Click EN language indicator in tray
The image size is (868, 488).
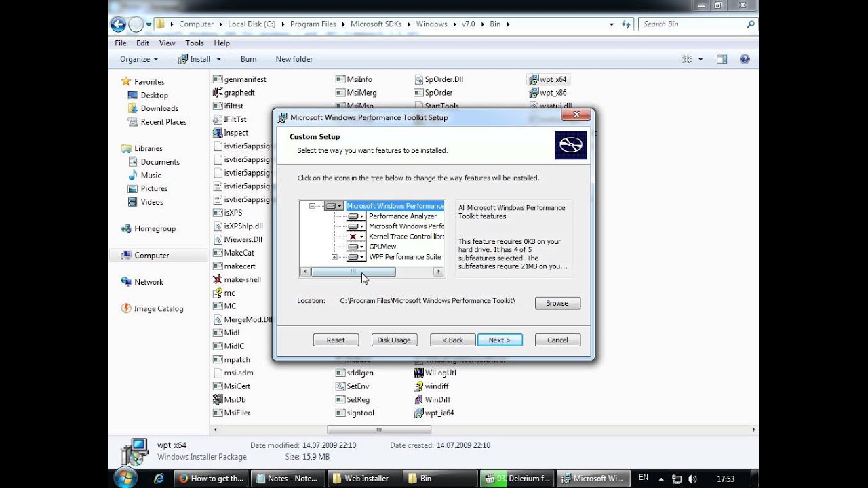[644, 478]
